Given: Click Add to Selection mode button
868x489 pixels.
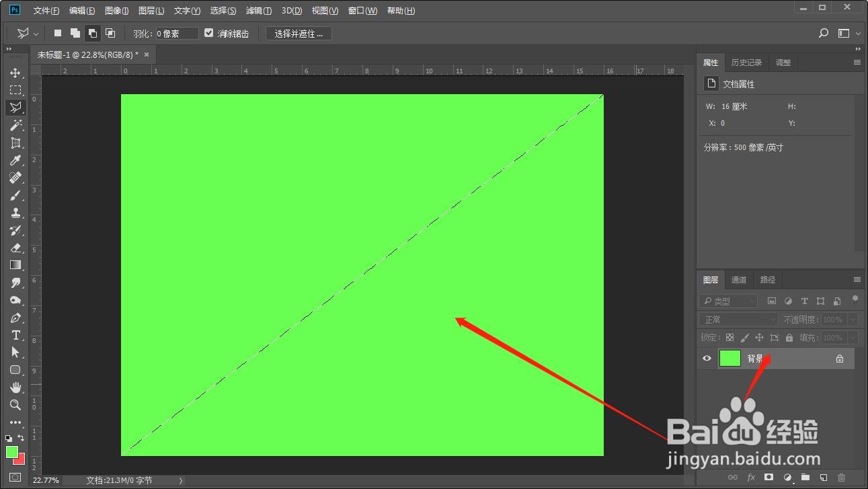Looking at the screenshot, I should tap(75, 33).
